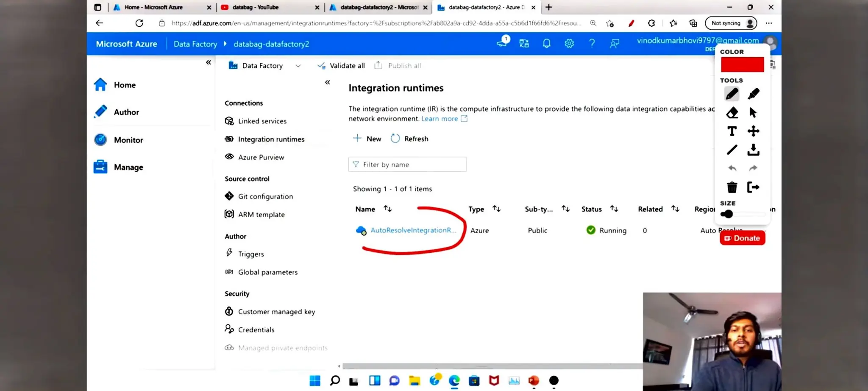
Task: Adjust the brush size slider
Action: [x=743, y=214]
